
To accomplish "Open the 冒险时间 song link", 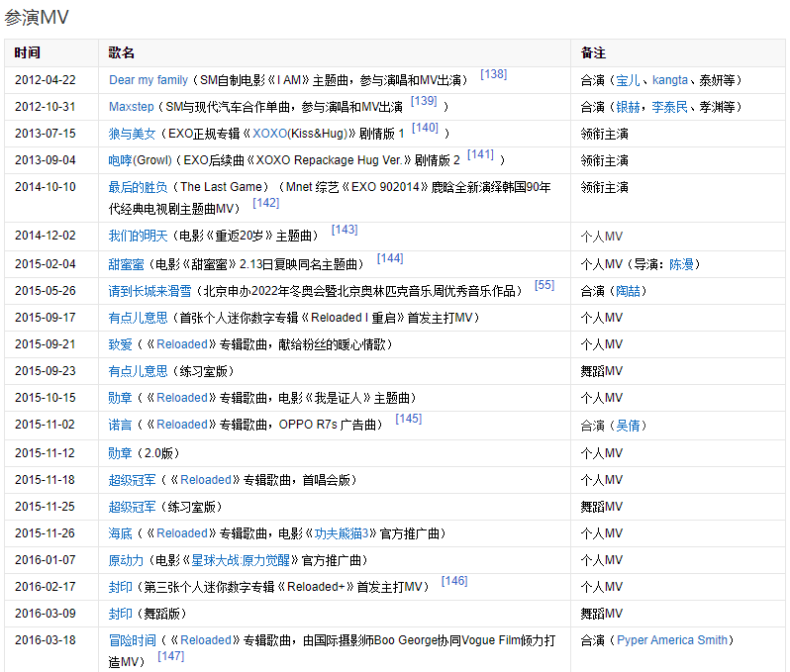I will tap(132, 640).
